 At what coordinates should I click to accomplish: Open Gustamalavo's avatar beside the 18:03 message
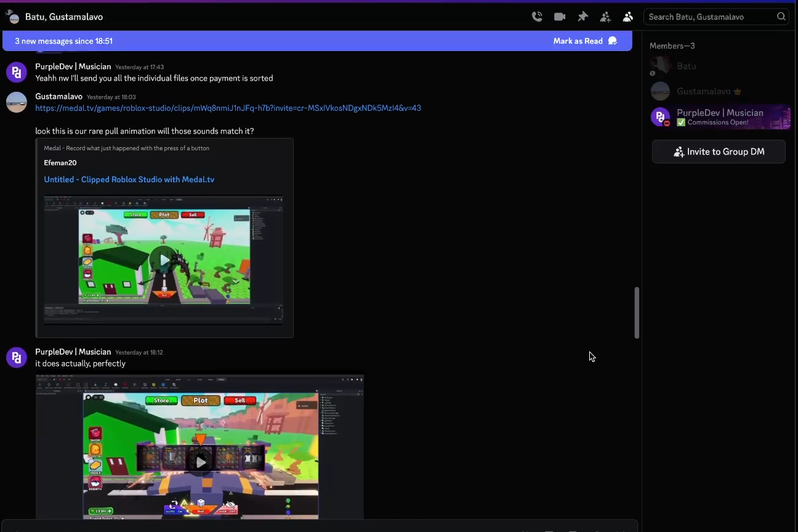coord(17,103)
